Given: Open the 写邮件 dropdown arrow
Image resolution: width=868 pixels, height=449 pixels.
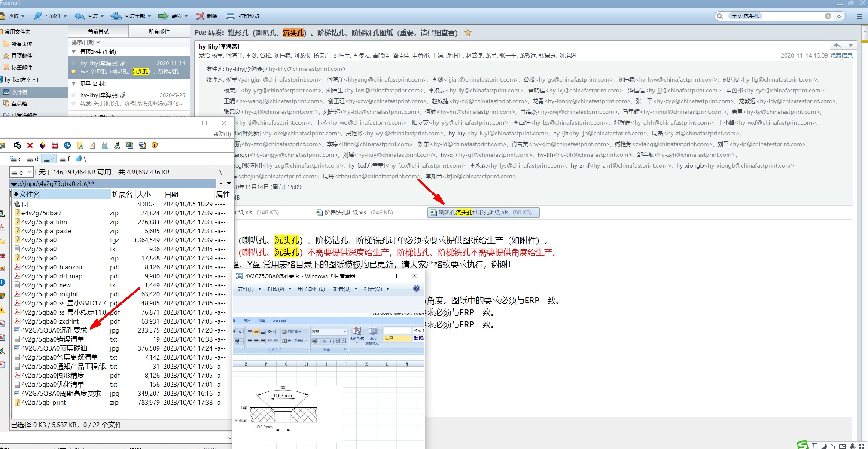Looking at the screenshot, I should [x=65, y=16].
